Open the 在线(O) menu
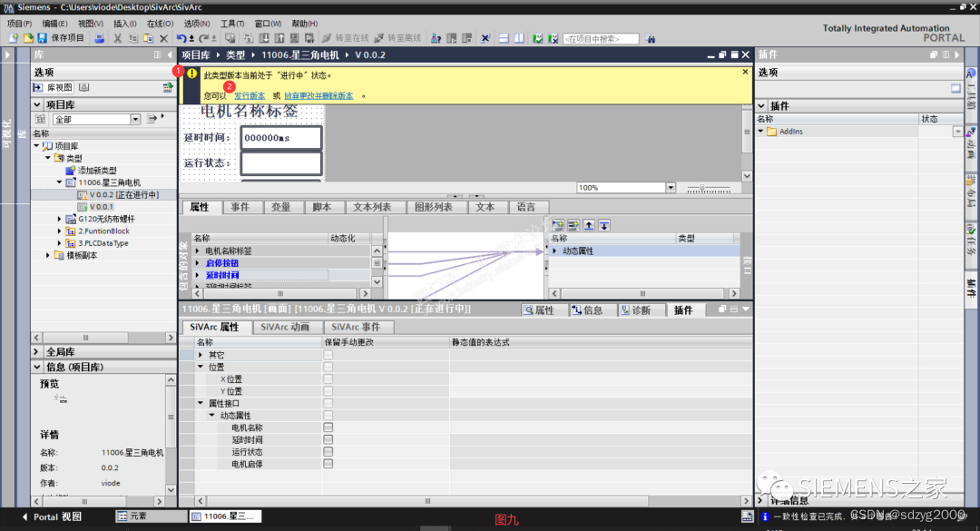The image size is (980, 531). click(x=160, y=23)
